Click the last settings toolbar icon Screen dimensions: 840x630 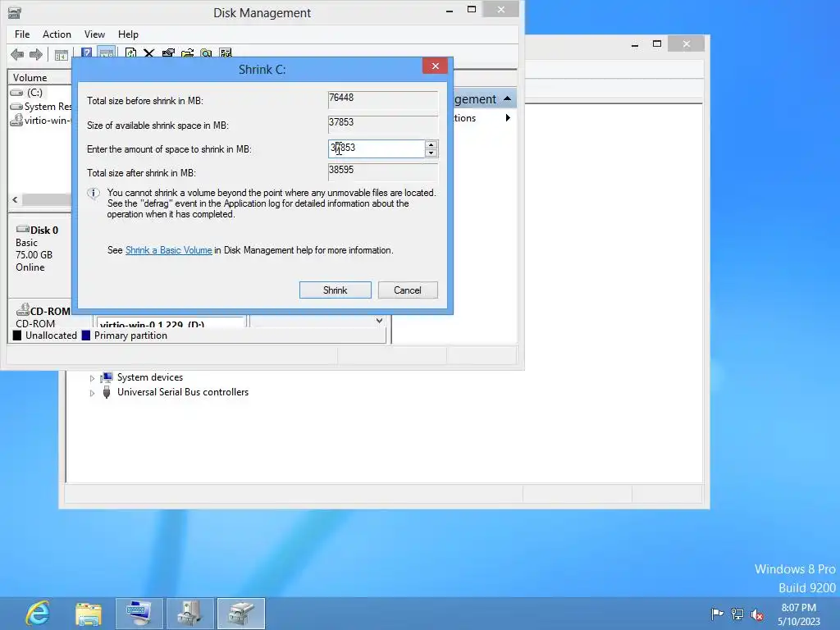(226, 53)
